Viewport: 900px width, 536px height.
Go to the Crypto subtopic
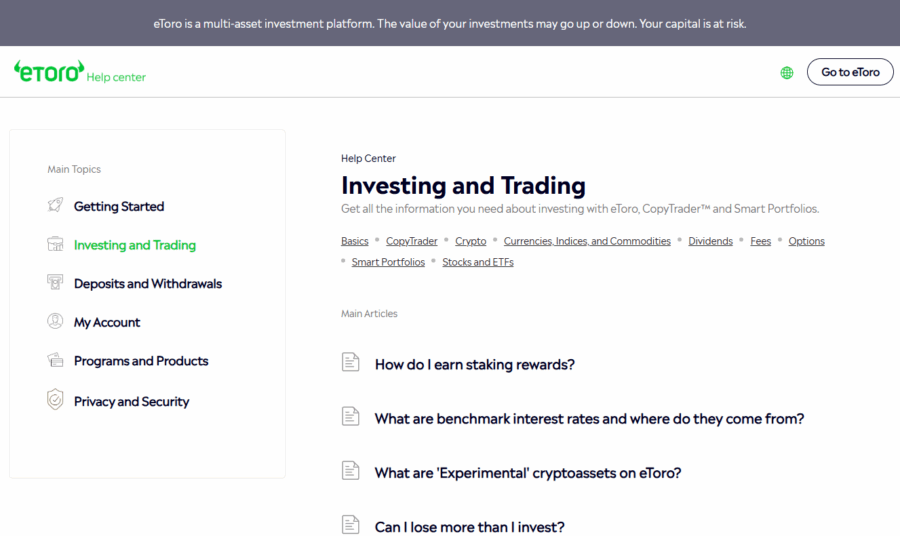(471, 241)
